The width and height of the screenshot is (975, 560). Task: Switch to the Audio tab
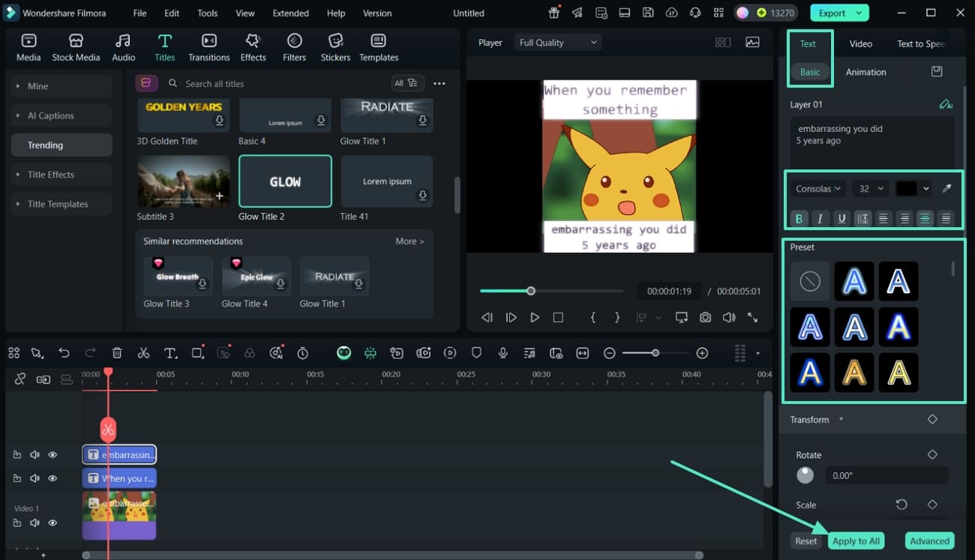[x=124, y=47]
